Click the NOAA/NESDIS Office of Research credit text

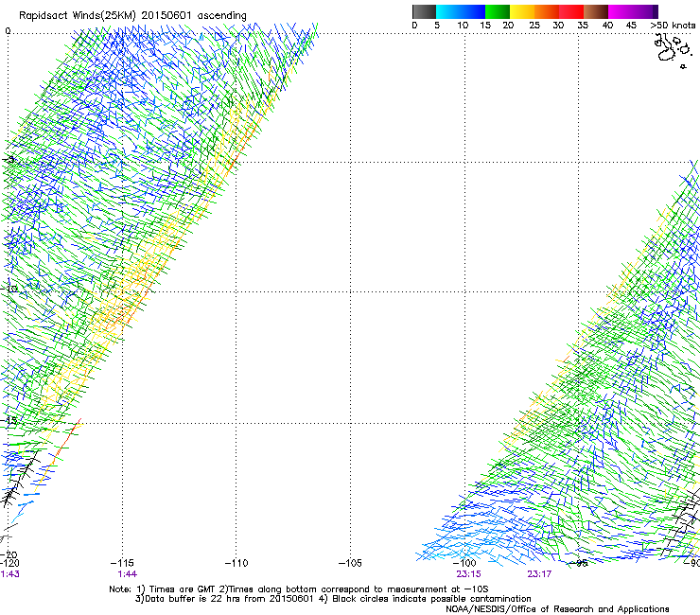[x=557, y=609]
